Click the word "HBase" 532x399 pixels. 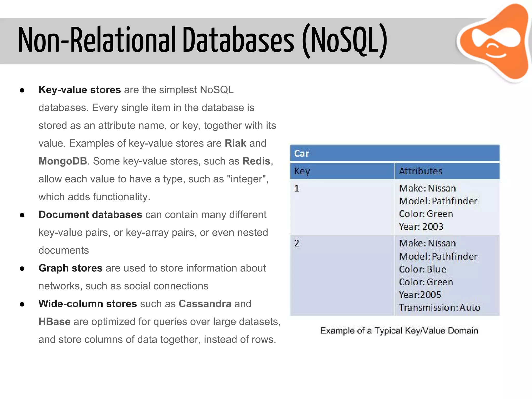54,322
